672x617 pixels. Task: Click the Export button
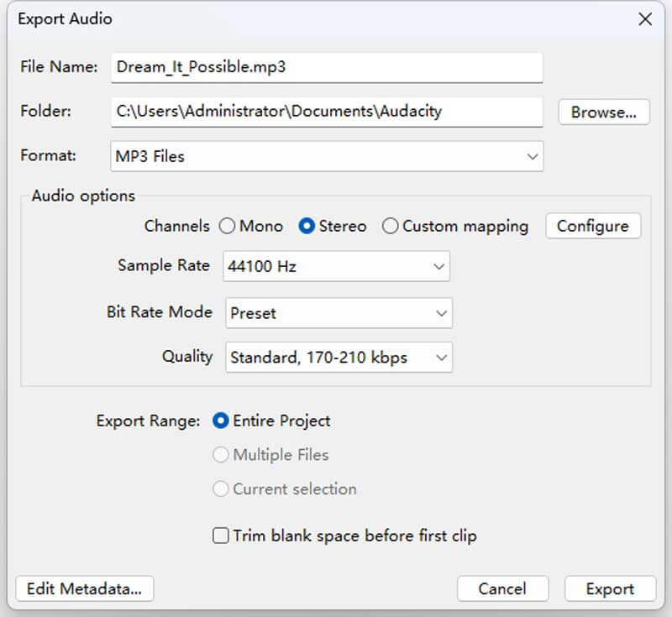[x=610, y=588]
